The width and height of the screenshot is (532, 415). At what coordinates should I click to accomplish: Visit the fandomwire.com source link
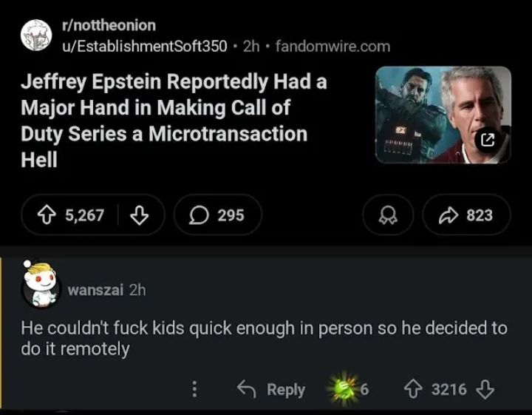click(x=332, y=46)
